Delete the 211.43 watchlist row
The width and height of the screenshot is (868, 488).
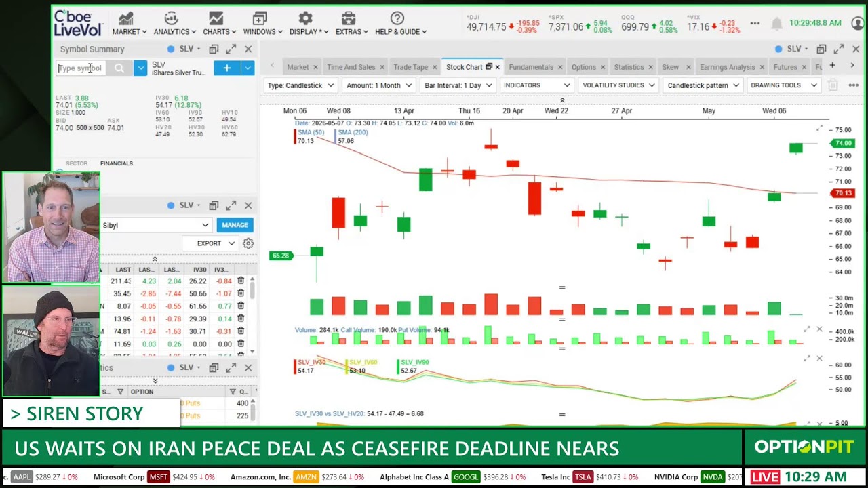(x=241, y=281)
